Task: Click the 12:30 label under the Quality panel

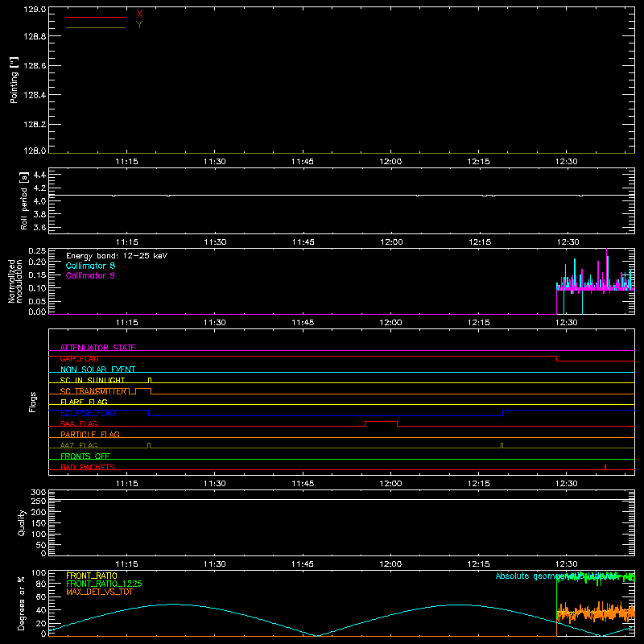Action: click(567, 564)
